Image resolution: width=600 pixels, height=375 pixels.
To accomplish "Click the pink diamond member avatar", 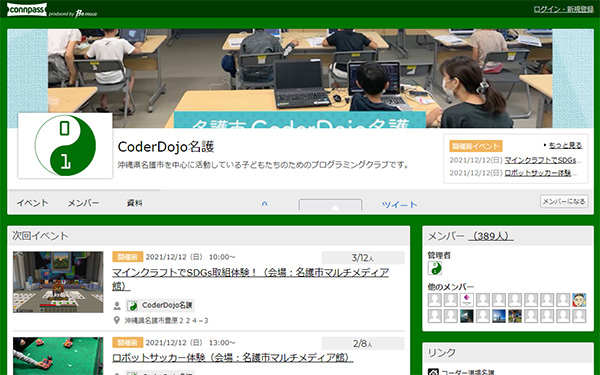I will tap(466, 300).
